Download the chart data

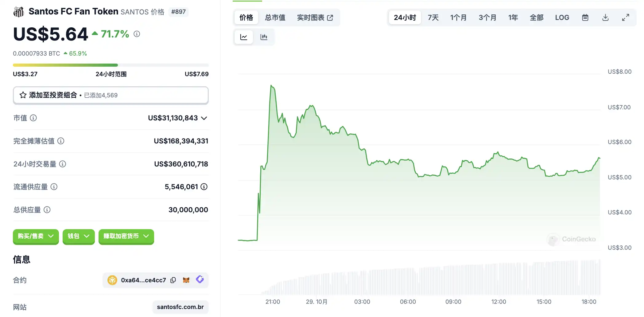605,18
